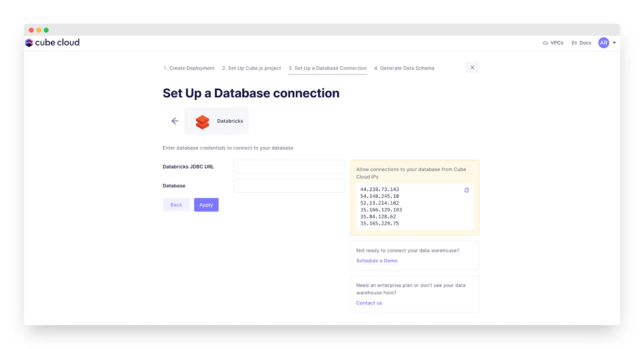Focus the Databricks JDBC URL field

pos(289,166)
